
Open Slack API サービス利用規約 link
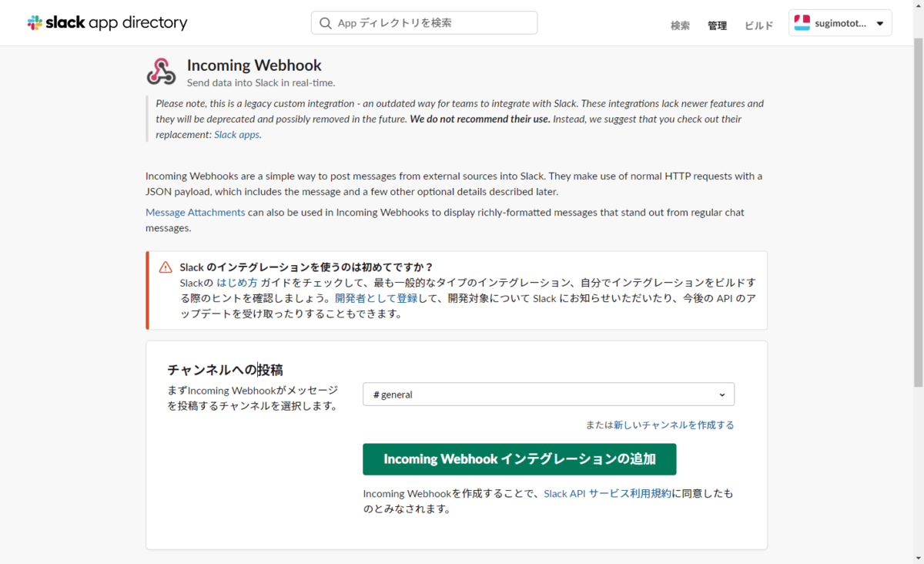point(608,493)
